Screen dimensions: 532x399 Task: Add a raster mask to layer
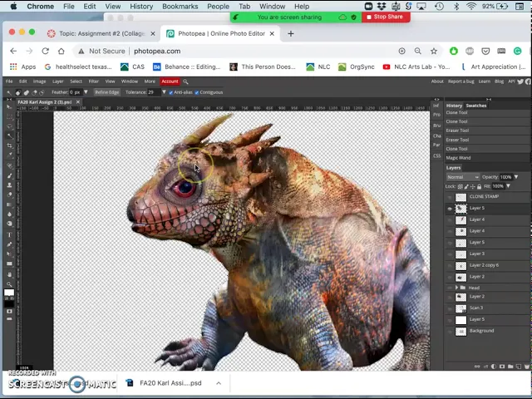(502, 367)
